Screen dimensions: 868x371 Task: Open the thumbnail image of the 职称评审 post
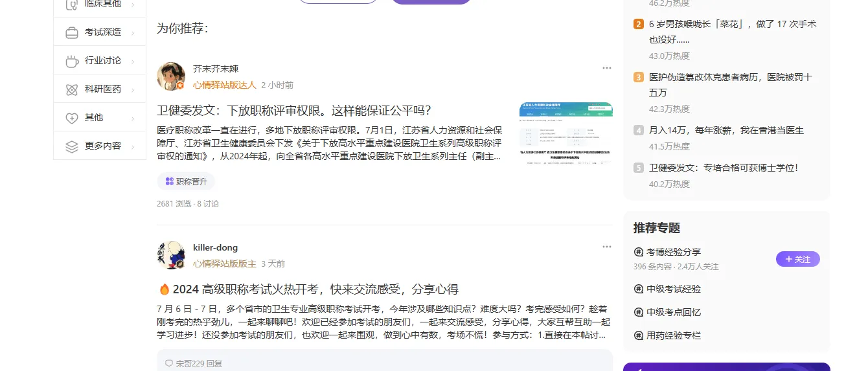(x=565, y=134)
